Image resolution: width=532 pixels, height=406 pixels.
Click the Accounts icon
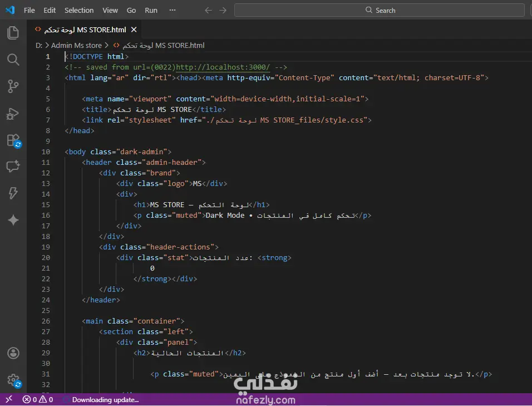coord(13,353)
